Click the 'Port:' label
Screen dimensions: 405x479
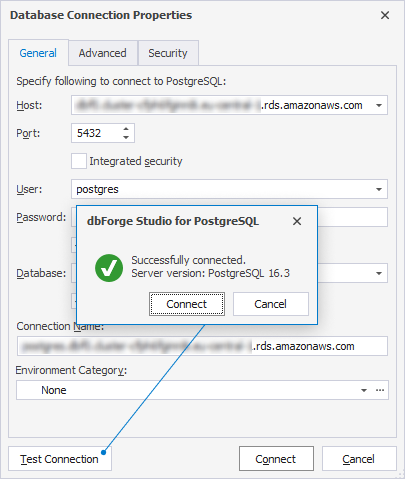[x=28, y=133]
